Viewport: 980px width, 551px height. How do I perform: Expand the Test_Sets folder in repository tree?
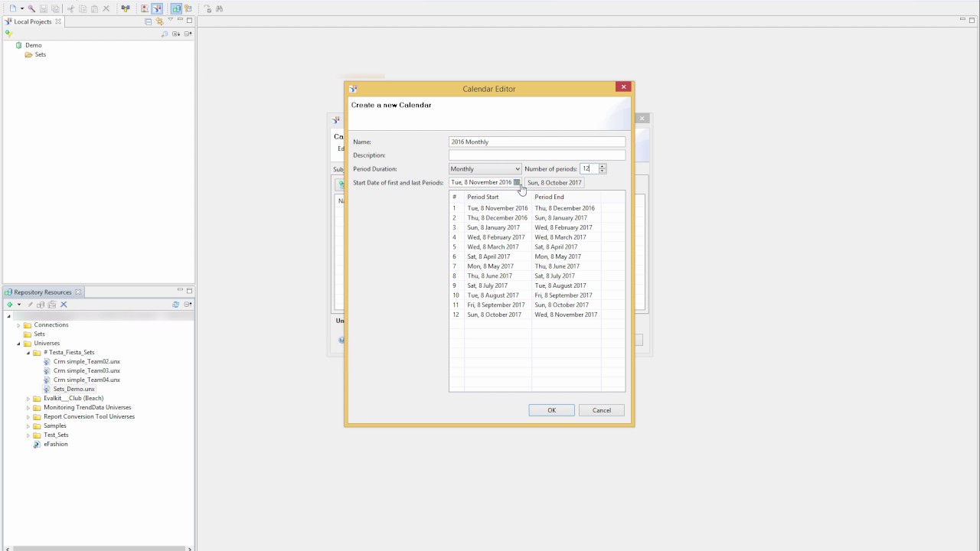(28, 435)
